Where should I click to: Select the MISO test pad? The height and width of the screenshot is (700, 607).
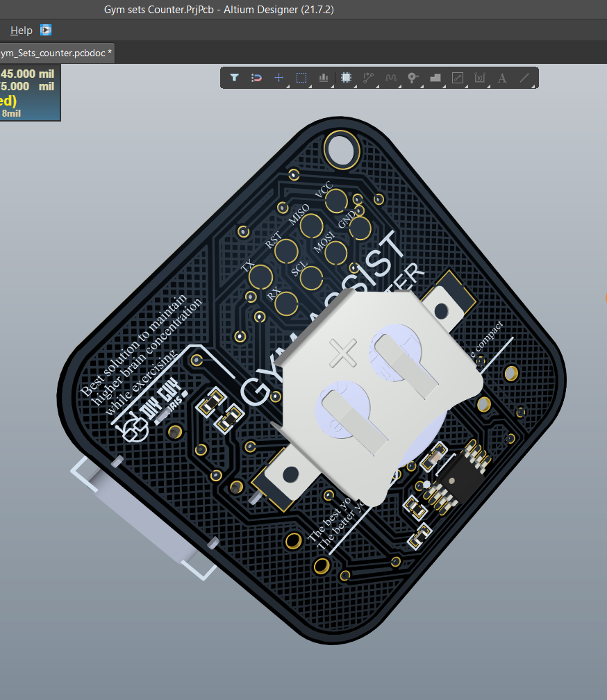[311, 226]
